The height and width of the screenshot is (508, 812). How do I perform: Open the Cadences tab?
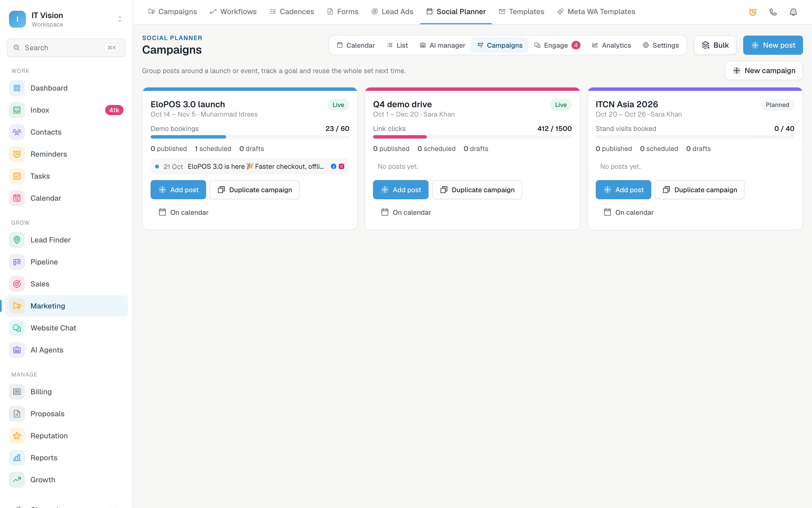tap(292, 12)
